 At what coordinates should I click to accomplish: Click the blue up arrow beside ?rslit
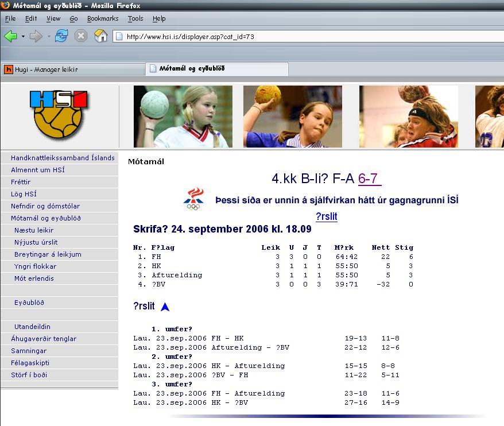pos(165,307)
